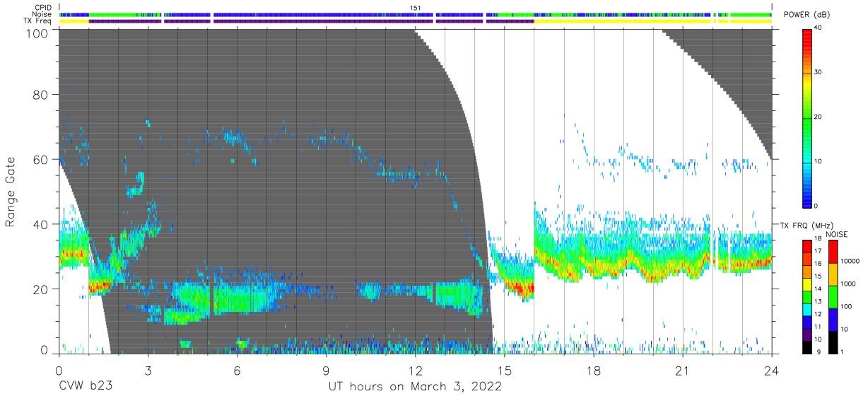
Task: Click the "Range Gate" y-axis title
Action: 11,191
